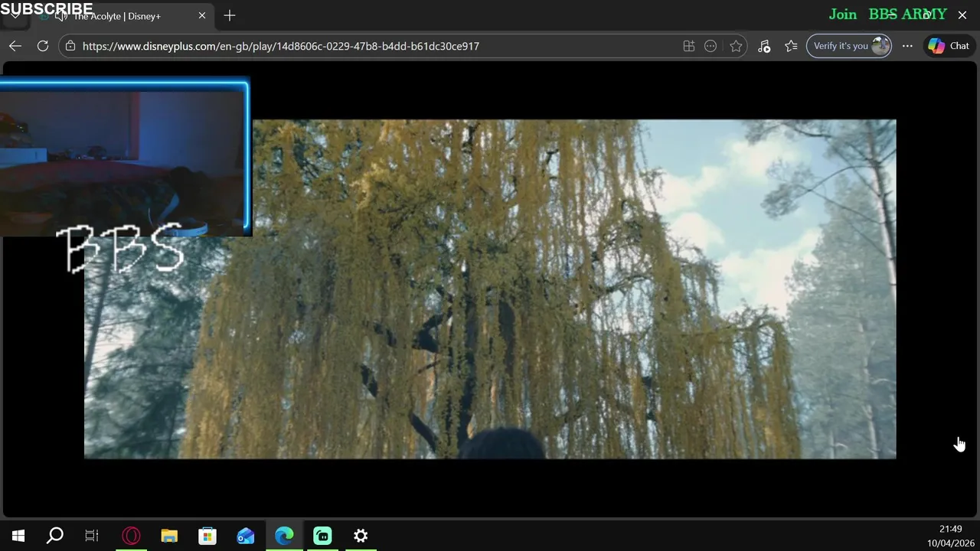Open the Favourites list icon

pos(791,46)
